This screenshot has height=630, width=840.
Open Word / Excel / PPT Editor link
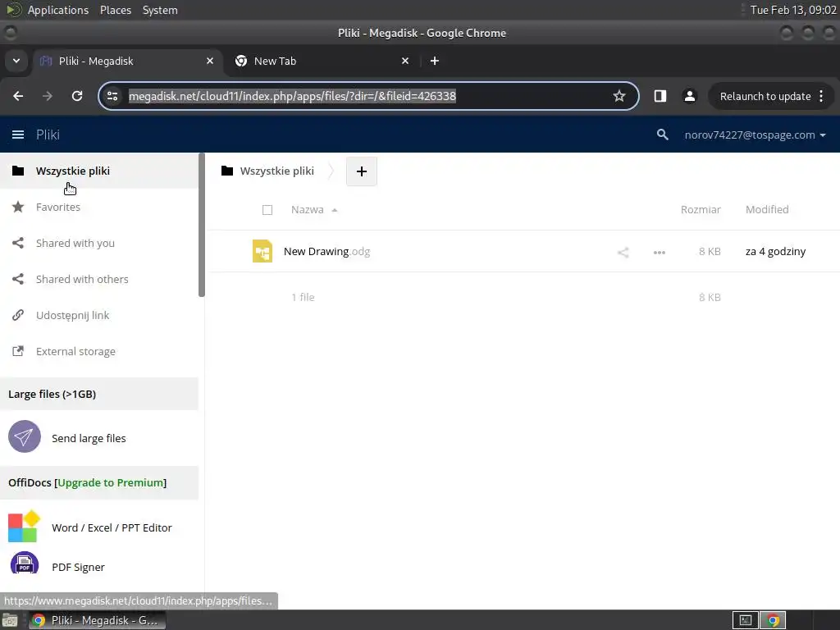click(x=112, y=527)
